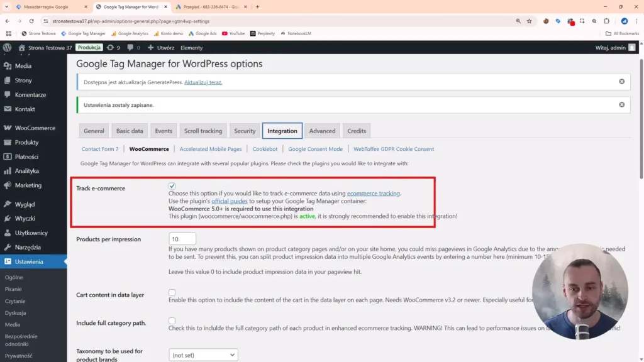644x362 pixels.
Task: Switch to the Basic data tab
Action: 130,131
